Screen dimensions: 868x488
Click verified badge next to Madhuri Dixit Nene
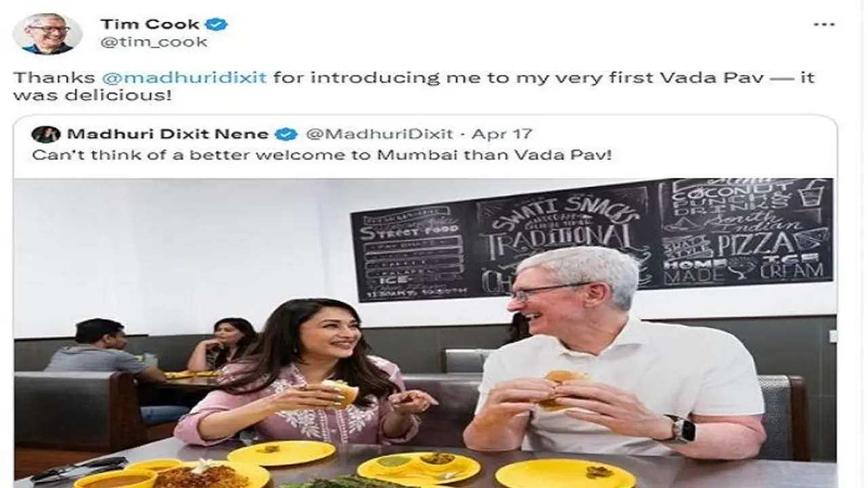click(285, 134)
